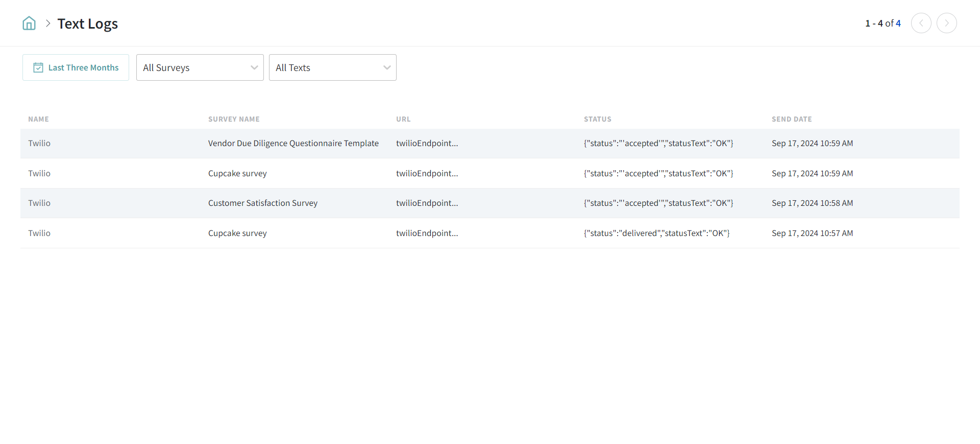
Task: Click the Text Logs page title
Action: 87,24
